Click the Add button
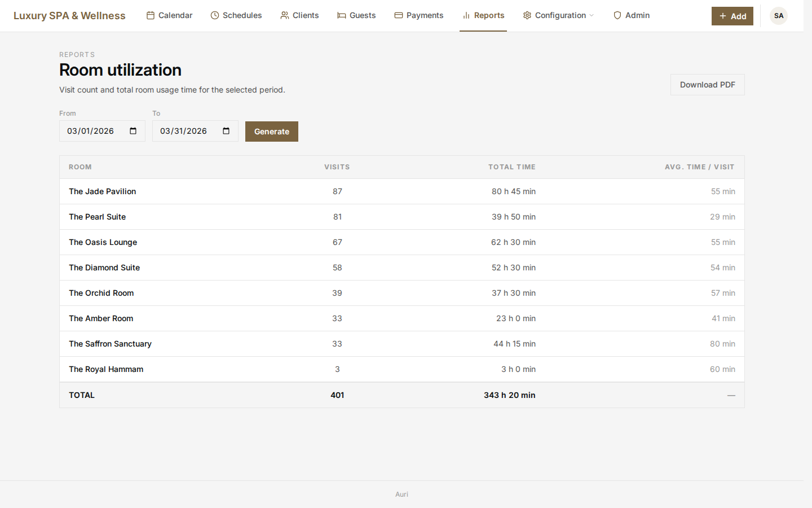The width and height of the screenshot is (812, 508). pyautogui.click(x=732, y=16)
